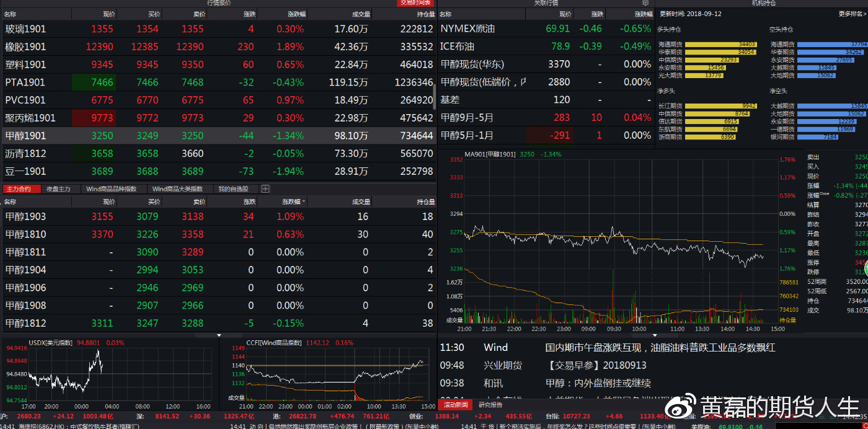Switch to 夜盘主力 tab
The height and width of the screenshot is (429, 868).
pos(58,188)
